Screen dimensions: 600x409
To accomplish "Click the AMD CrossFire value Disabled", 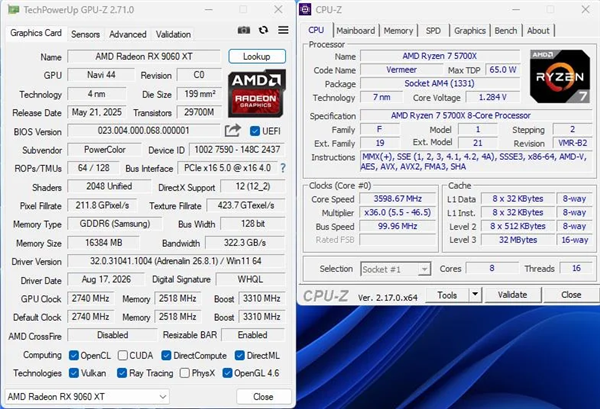I will [112, 335].
